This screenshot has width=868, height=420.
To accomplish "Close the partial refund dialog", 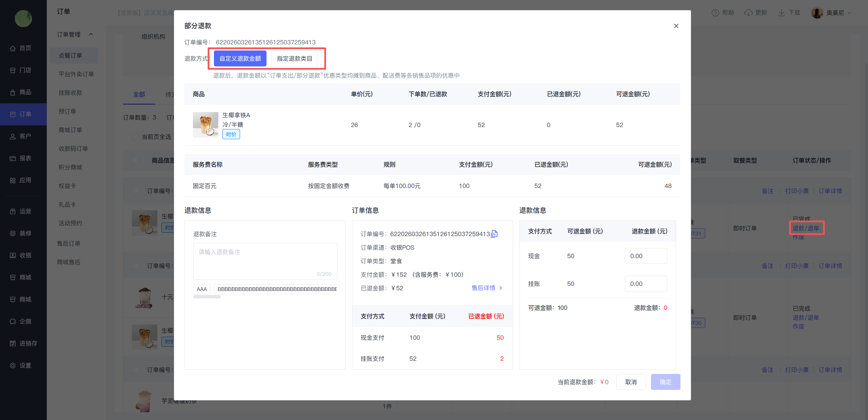I will click(x=676, y=26).
